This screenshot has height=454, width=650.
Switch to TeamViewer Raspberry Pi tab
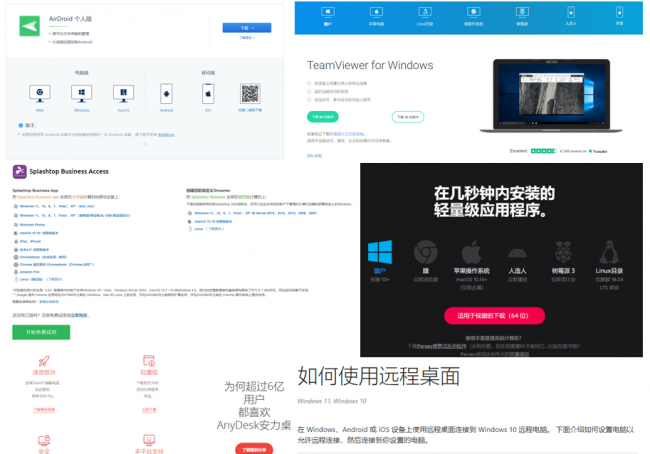tap(522, 16)
